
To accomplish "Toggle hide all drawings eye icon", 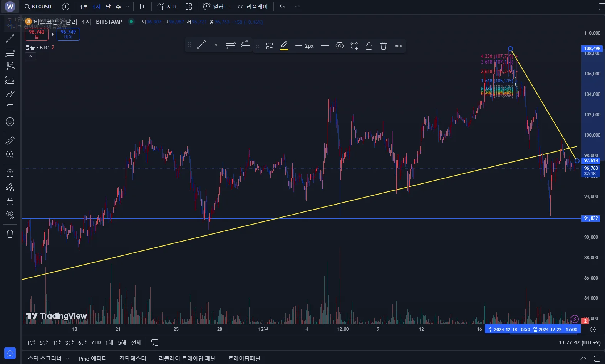I will click(10, 215).
